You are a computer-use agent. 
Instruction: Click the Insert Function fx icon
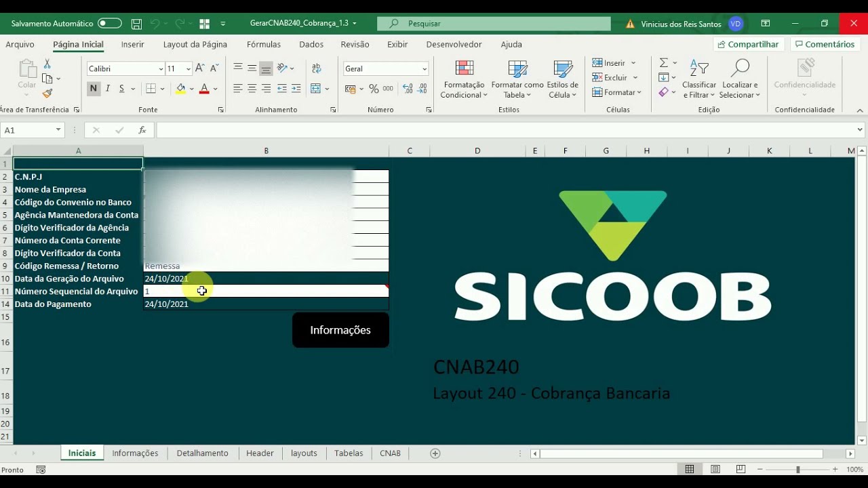tap(142, 130)
